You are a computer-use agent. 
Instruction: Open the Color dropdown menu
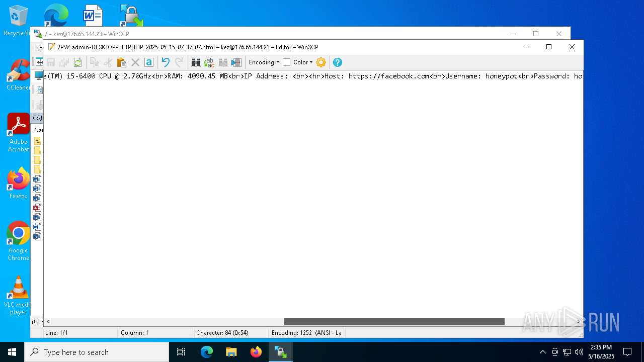(303, 62)
